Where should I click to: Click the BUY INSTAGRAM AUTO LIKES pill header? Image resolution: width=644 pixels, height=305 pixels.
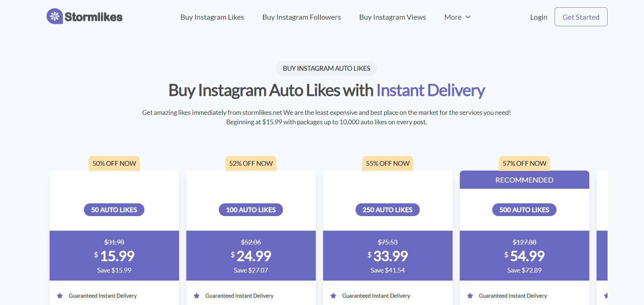pos(326,68)
